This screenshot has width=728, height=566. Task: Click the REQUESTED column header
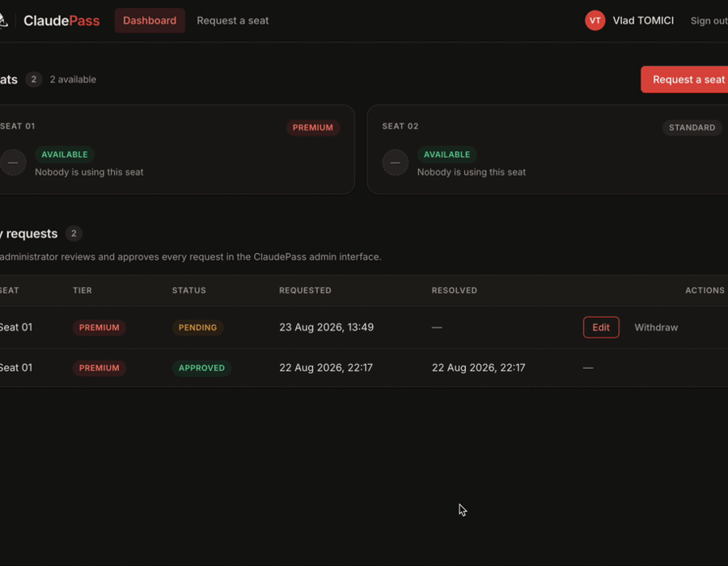(x=306, y=290)
